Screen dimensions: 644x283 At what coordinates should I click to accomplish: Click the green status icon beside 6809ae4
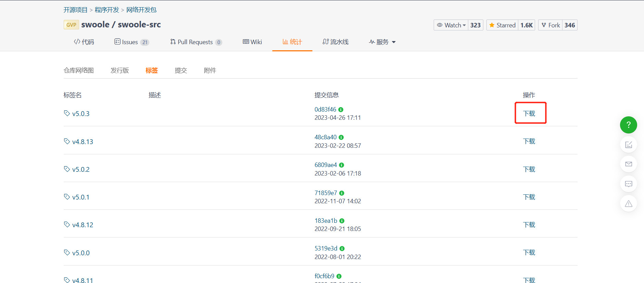tap(342, 165)
